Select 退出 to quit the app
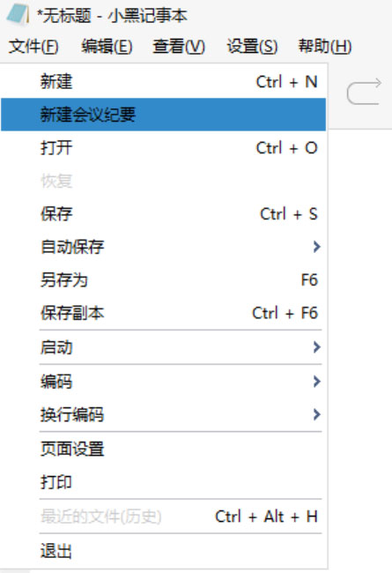Viewport: 392px width, 573px height. [x=163, y=550]
